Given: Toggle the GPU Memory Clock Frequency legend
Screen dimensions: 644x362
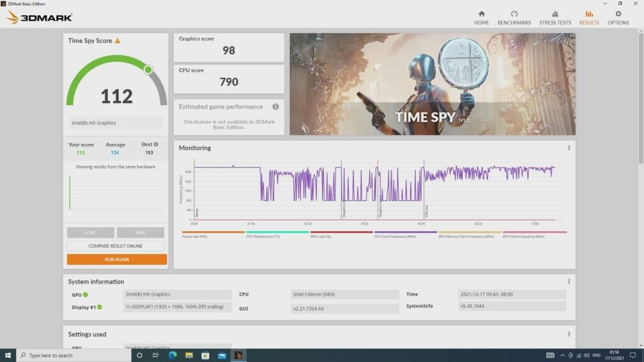Looking at the screenshot, I should pyautogui.click(x=469, y=234).
